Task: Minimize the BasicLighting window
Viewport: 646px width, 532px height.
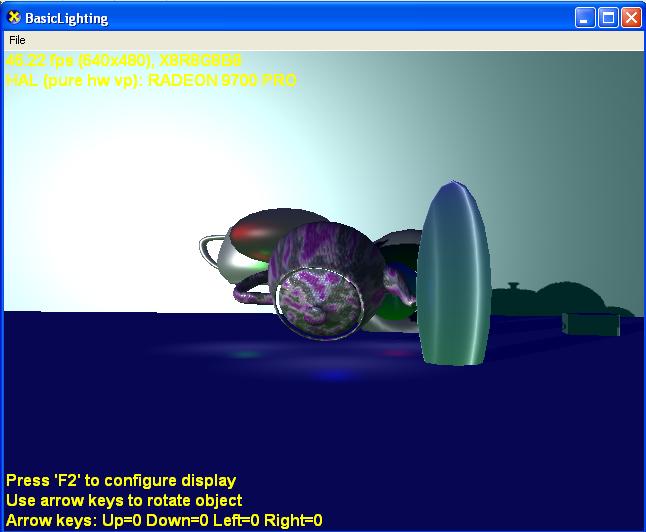Action: pos(585,17)
